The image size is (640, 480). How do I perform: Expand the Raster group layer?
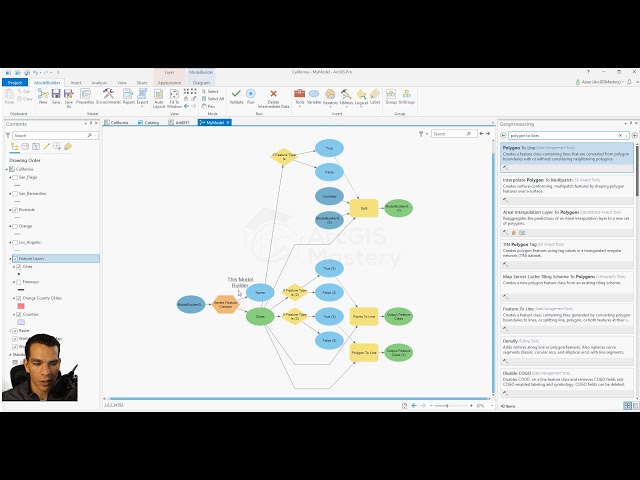click(10, 331)
